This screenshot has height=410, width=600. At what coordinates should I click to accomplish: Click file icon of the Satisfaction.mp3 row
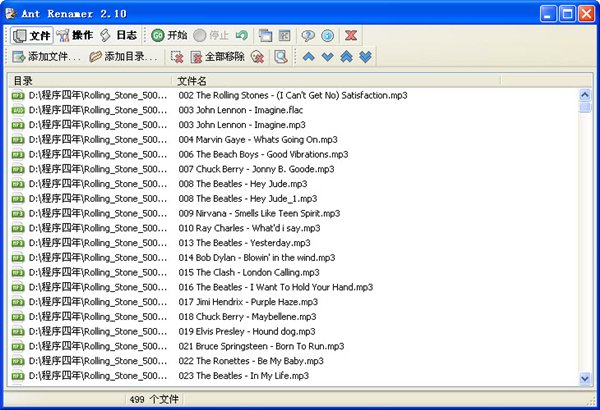pos(18,95)
